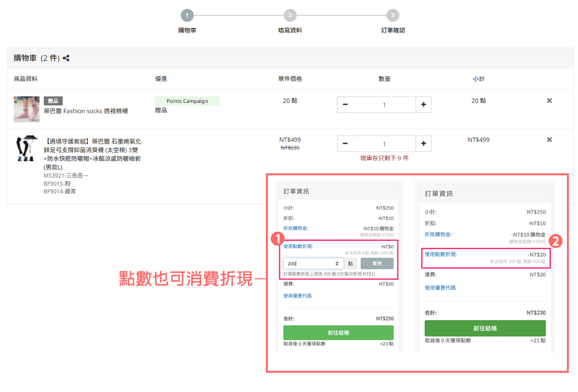Click the Points Campaign promotion tag
This screenshot has width=578, height=392.
[x=187, y=101]
